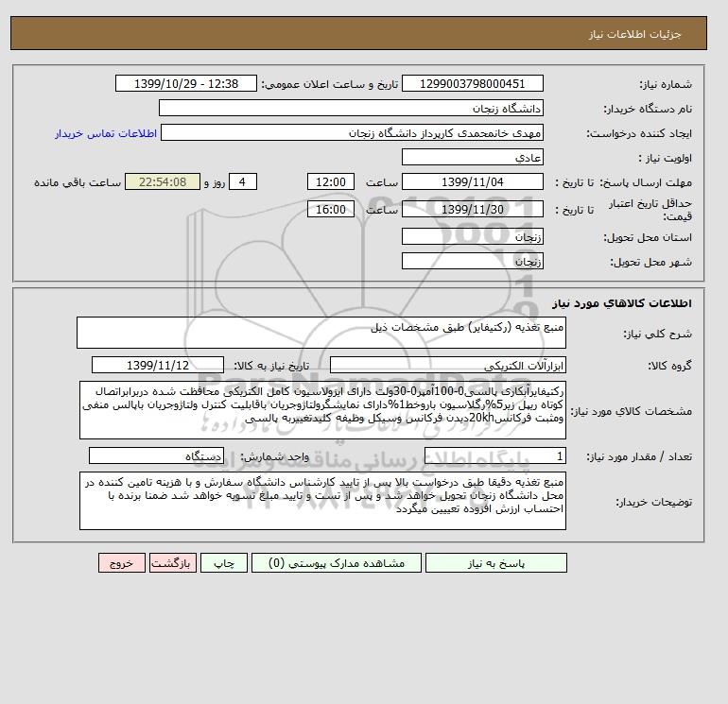Select the شماره نیاز field 1299003798000451
Image resolution: width=728 pixels, height=704 pixels.
click(x=472, y=83)
